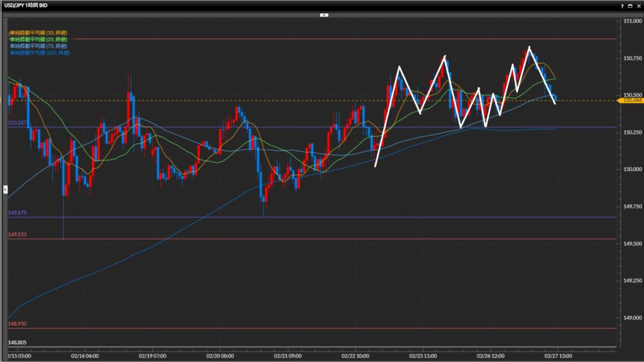The width and height of the screenshot is (644, 362).
Task: Maximize the USD/JPY chart window
Action: pos(630,5)
